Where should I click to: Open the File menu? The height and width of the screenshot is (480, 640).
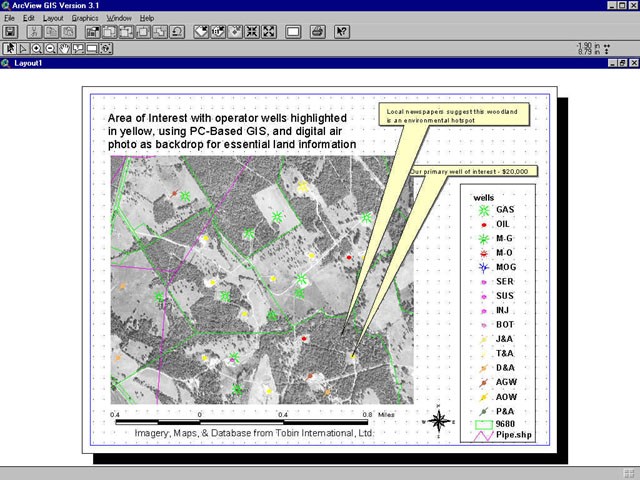[x=10, y=18]
